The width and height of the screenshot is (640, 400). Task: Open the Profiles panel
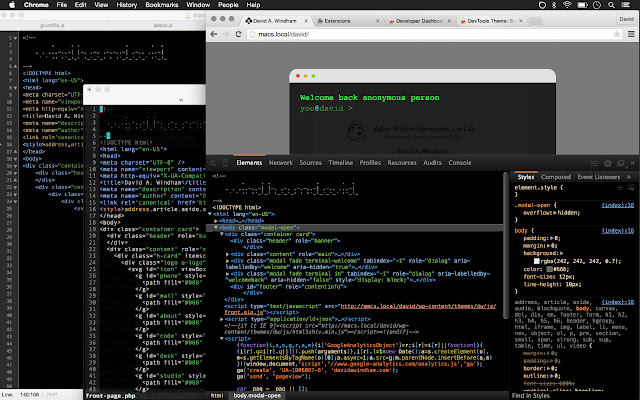click(x=370, y=163)
